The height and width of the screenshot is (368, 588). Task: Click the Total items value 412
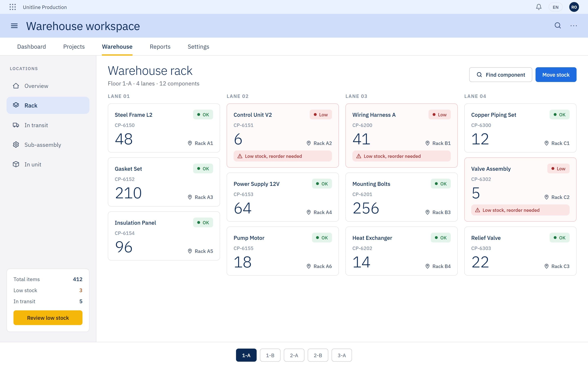pyautogui.click(x=78, y=279)
